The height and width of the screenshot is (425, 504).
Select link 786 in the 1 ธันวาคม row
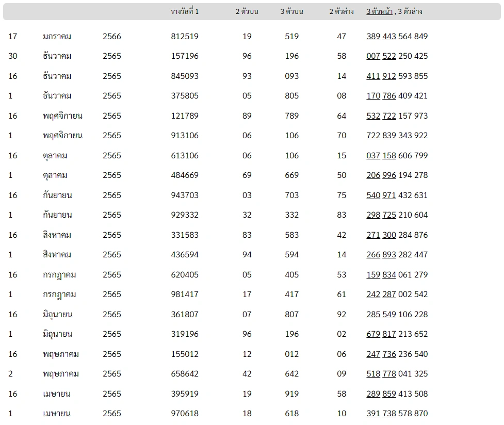[389, 96]
